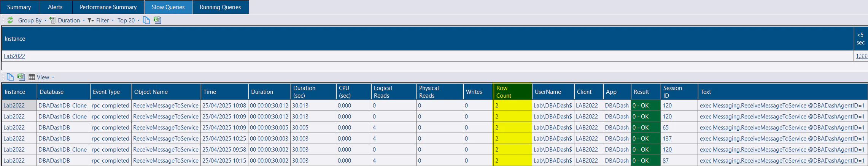Click the Session ID column header
Viewport: 868px width, 166px height.
tap(679, 92)
